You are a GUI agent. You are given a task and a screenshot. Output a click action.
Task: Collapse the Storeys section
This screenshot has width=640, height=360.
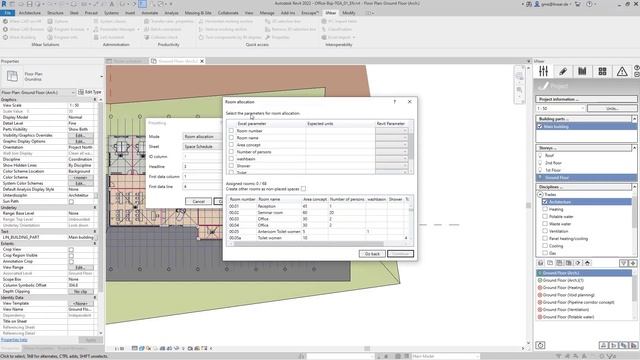click(634, 148)
